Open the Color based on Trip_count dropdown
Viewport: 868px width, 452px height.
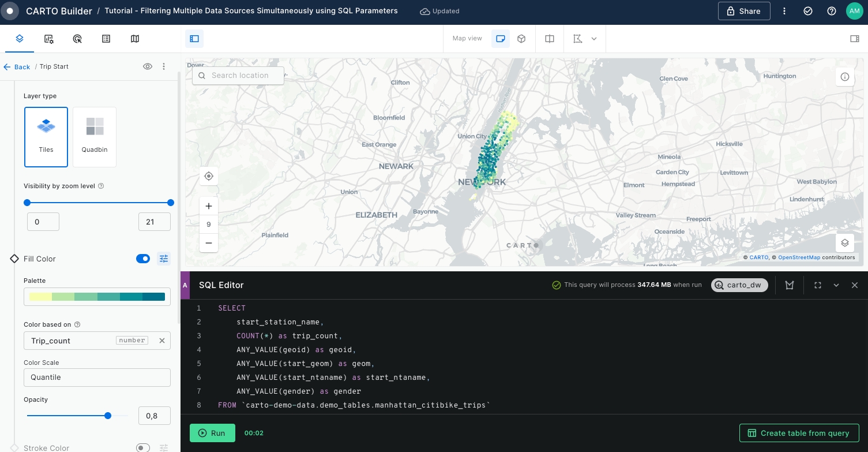[97, 341]
